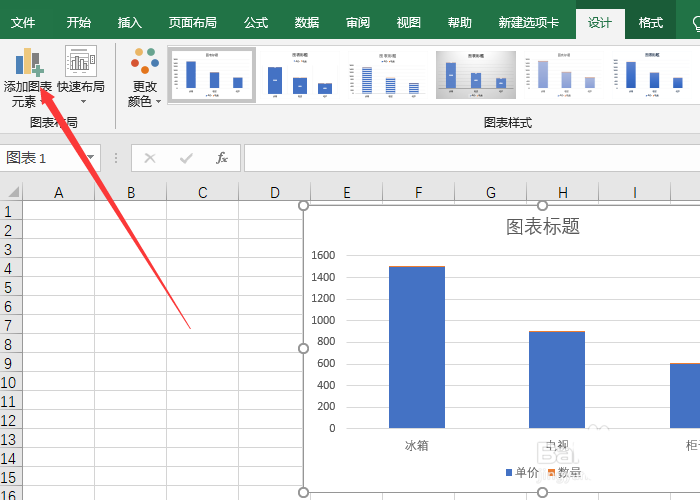Click the cancel X formula bar button
This screenshot has width=700, height=500.
[x=150, y=158]
